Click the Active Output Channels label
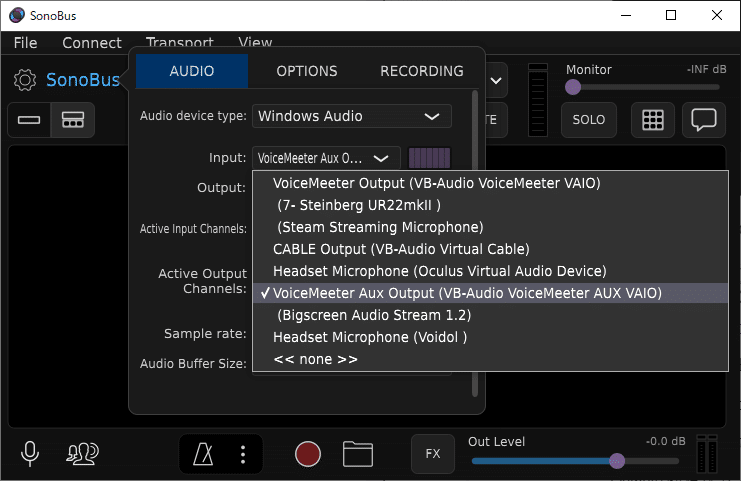This screenshot has height=481, width=741. (x=202, y=281)
